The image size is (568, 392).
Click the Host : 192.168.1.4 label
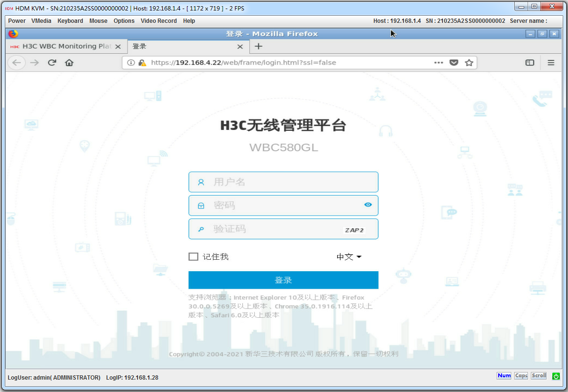tap(397, 21)
